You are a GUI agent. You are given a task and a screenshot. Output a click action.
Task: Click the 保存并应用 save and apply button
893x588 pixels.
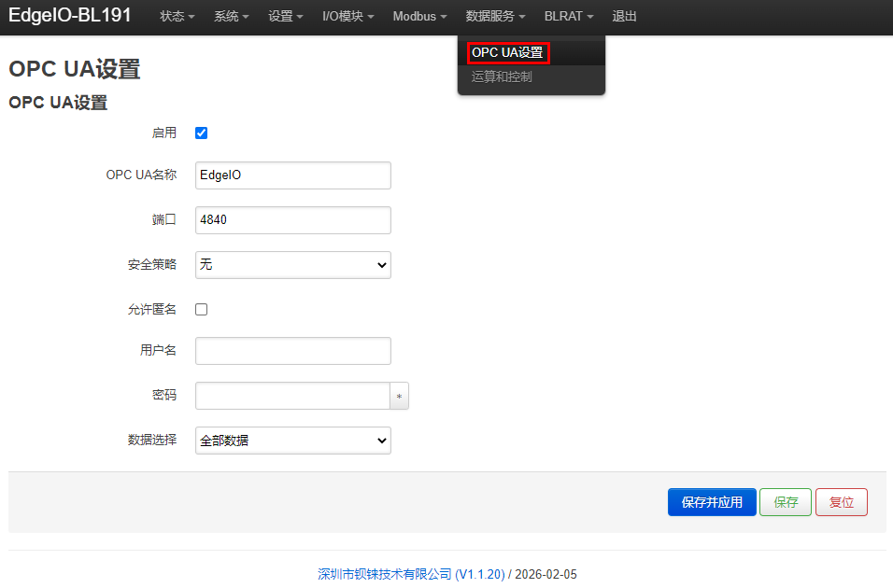click(x=712, y=502)
